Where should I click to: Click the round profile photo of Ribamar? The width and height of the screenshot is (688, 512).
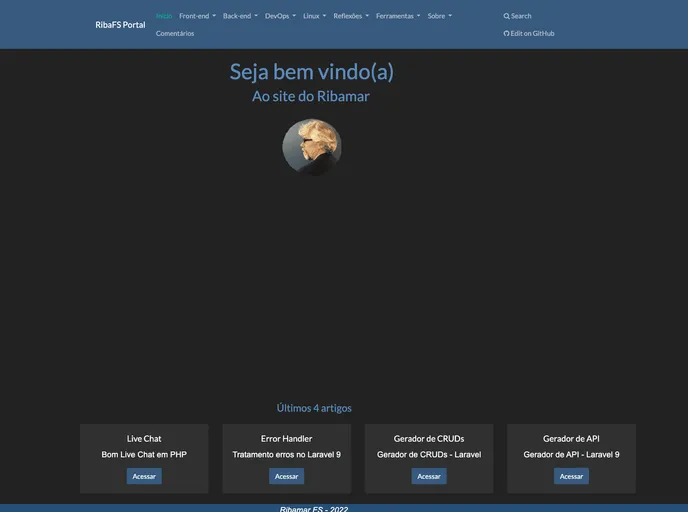click(312, 147)
